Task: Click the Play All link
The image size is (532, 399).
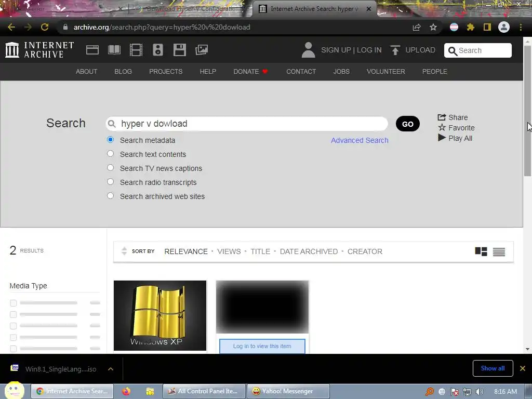Action: point(455,138)
